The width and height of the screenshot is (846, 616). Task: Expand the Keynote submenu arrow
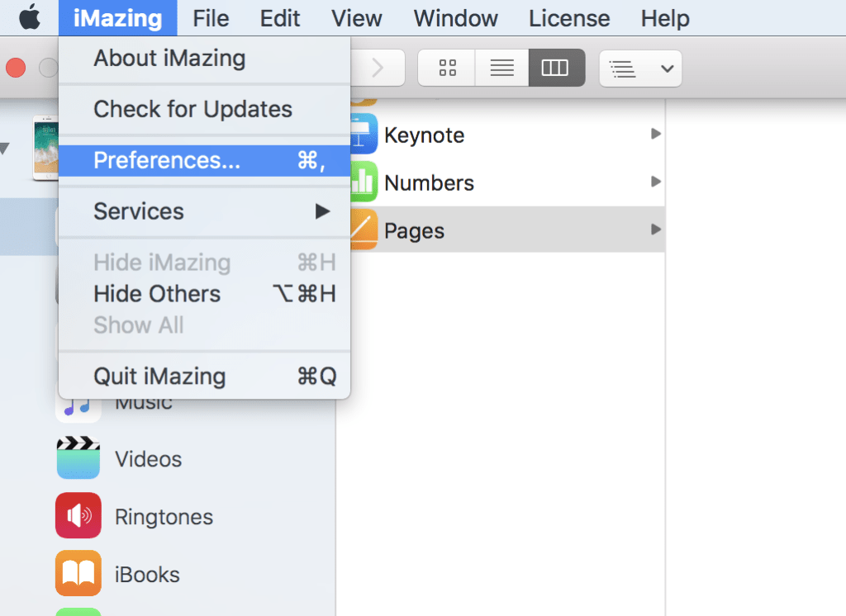coord(655,135)
